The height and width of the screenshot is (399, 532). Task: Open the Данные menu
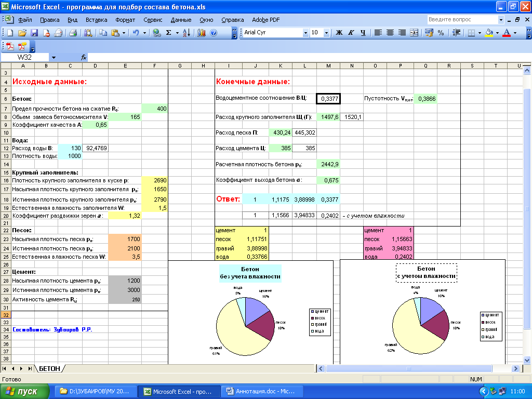(181, 20)
